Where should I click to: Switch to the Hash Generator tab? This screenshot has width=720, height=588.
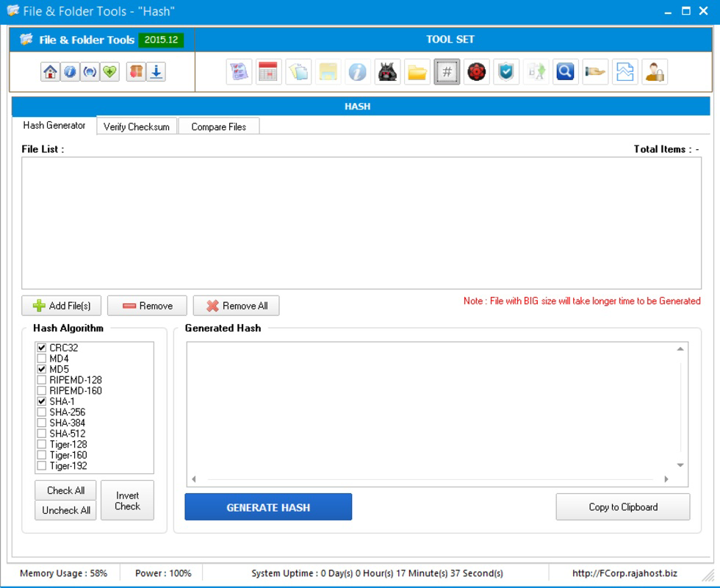(x=54, y=126)
